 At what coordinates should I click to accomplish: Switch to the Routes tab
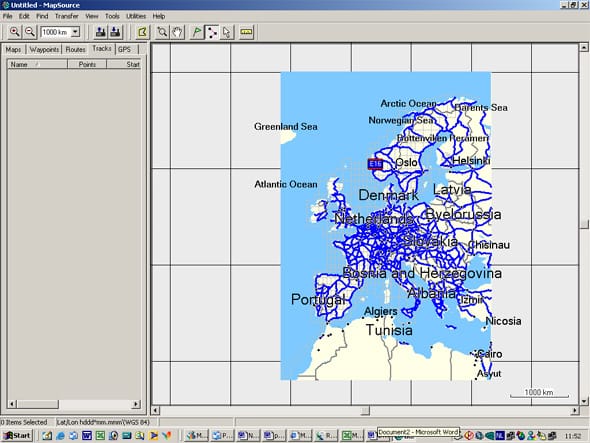point(75,49)
